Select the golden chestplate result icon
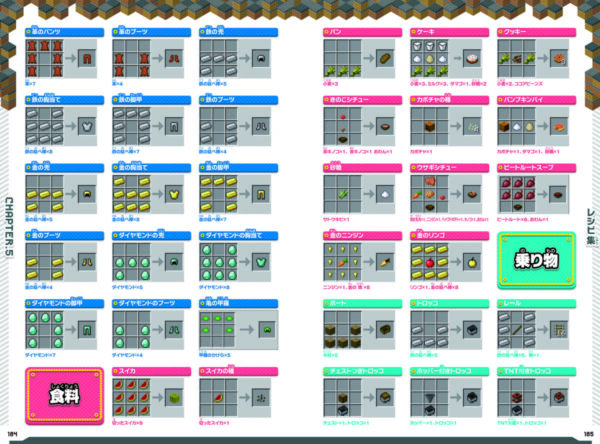 pyautogui.click(x=174, y=194)
